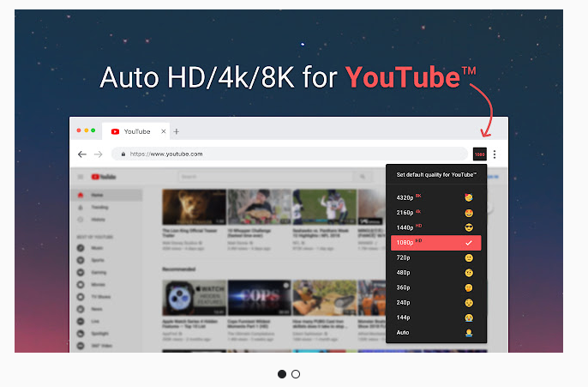Click crying emoji next to 144p
588x387 pixels.
coord(469,318)
